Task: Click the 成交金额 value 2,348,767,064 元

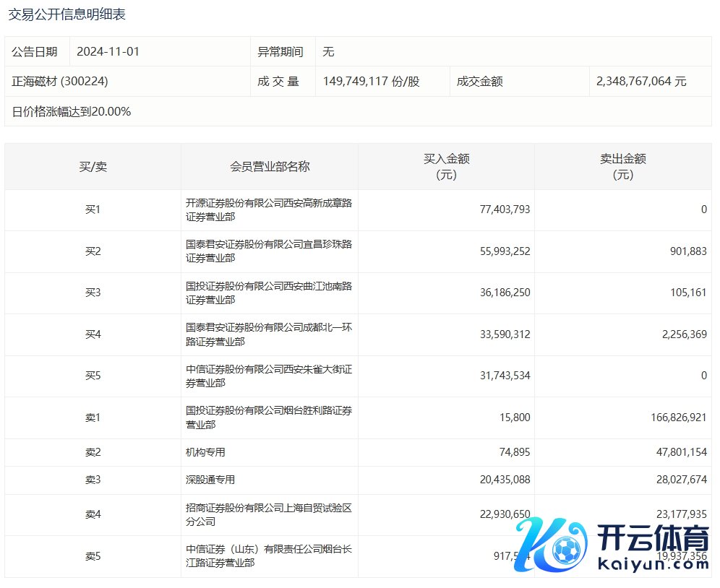Action: (x=641, y=82)
